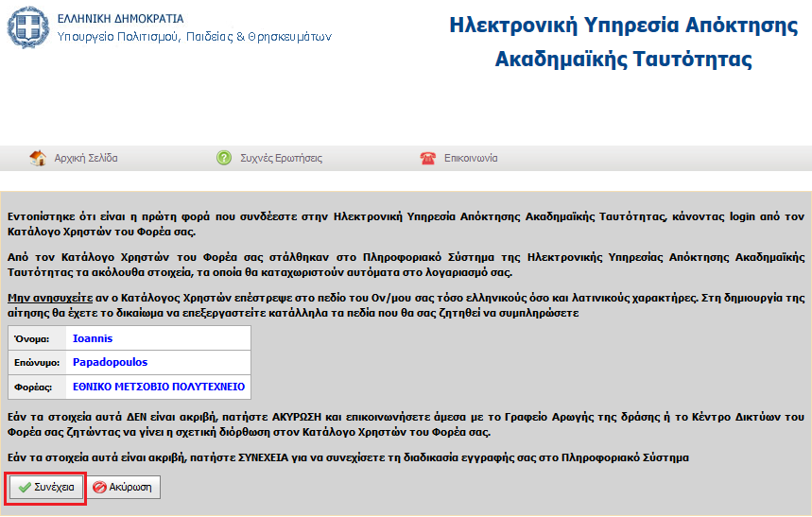Click the underlined text Μην ανησυχείτε

pos(50,298)
